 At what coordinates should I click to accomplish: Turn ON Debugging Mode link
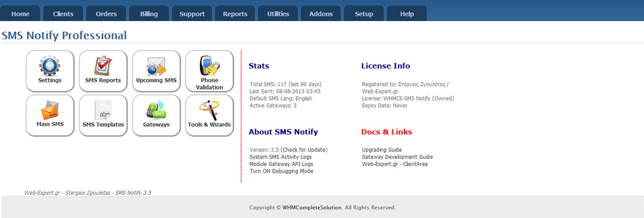(282, 171)
